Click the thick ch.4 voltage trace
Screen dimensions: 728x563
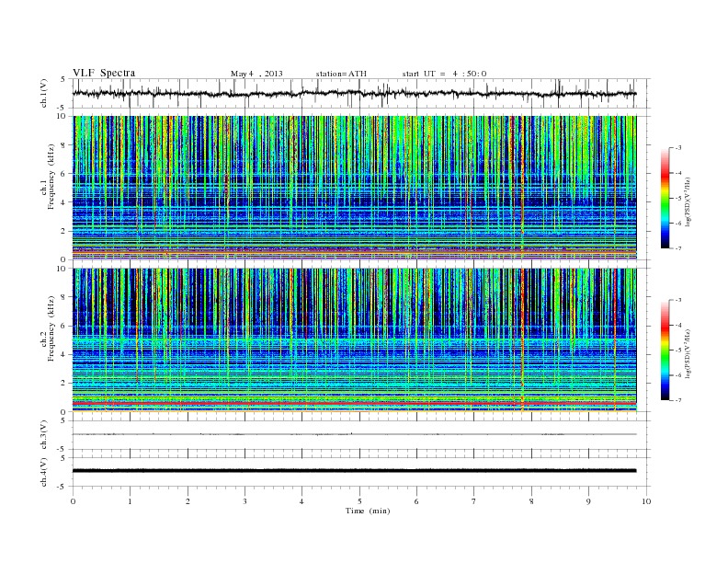[x=354, y=471]
